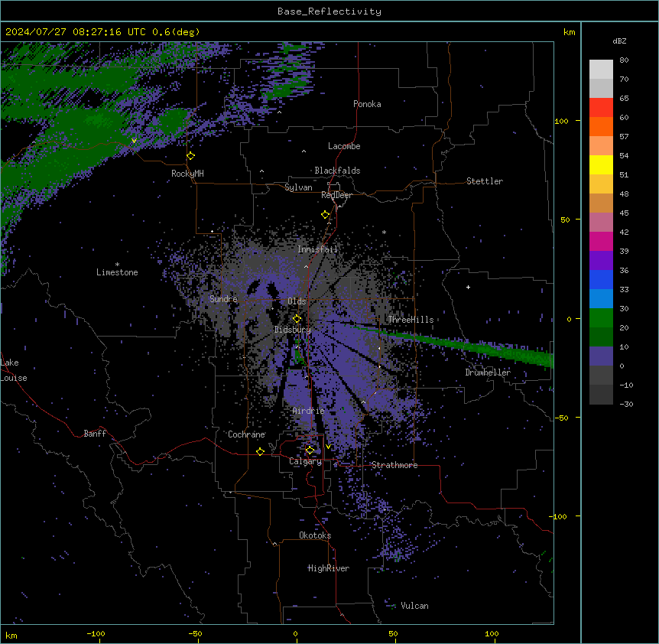This screenshot has height=644, width=659.
Task: Click the asterisk marker above Limestone
Action: (x=117, y=265)
